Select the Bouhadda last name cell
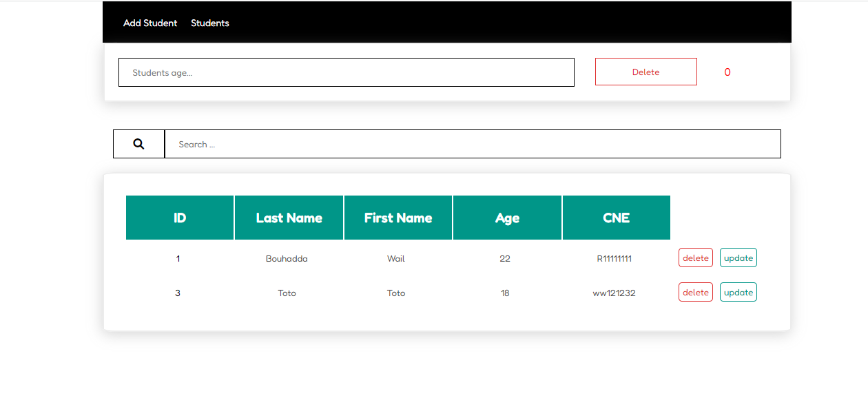Viewport: 868px width, 409px height. [287, 259]
